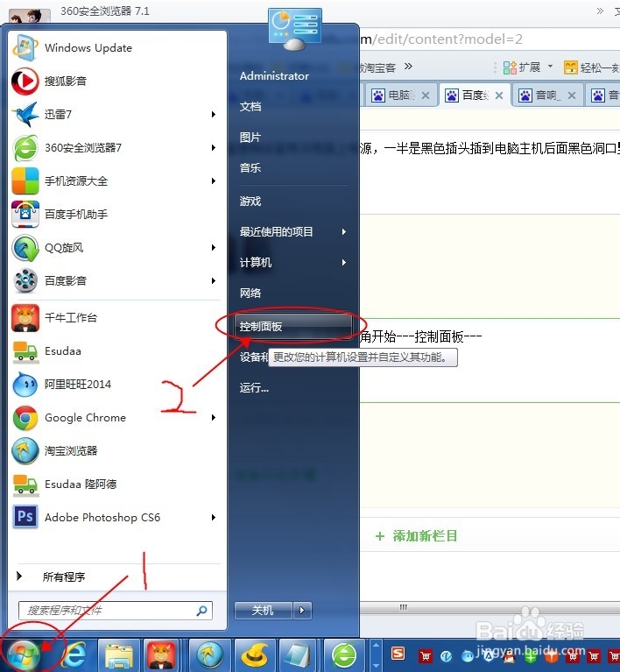Open Adobe Photoshop CS6
Viewport: 620px width, 672px height.
pos(116,517)
